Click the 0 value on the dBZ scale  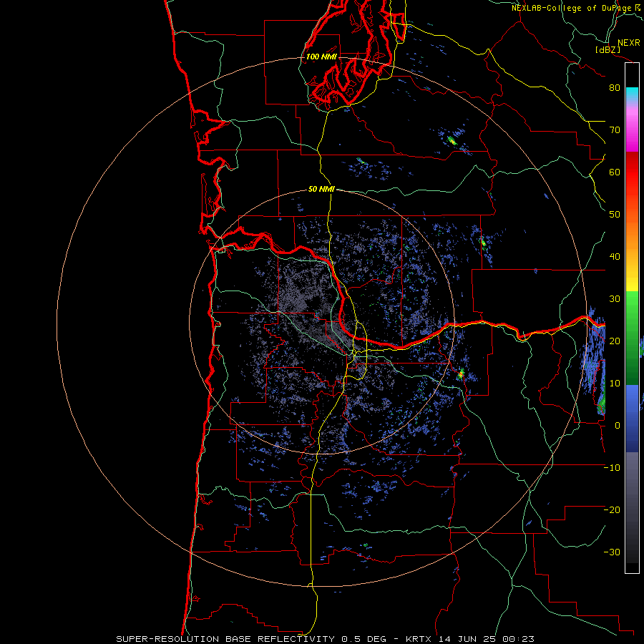tap(618, 426)
